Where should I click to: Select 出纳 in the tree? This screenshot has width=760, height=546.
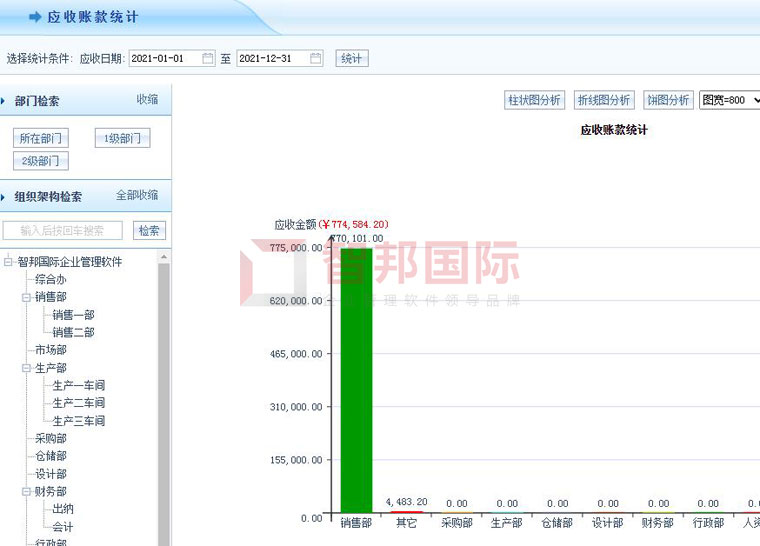tap(63, 509)
